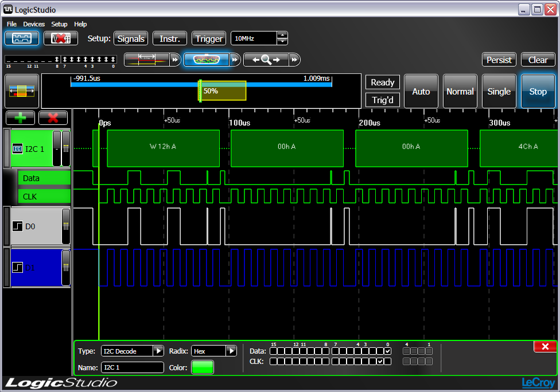Click the D1 rising edge trigger icon

(17, 267)
